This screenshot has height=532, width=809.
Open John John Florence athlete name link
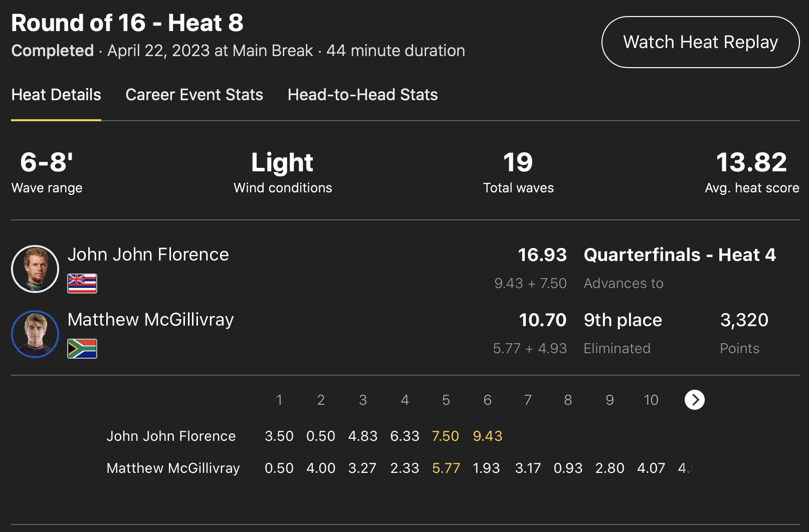pos(148,254)
